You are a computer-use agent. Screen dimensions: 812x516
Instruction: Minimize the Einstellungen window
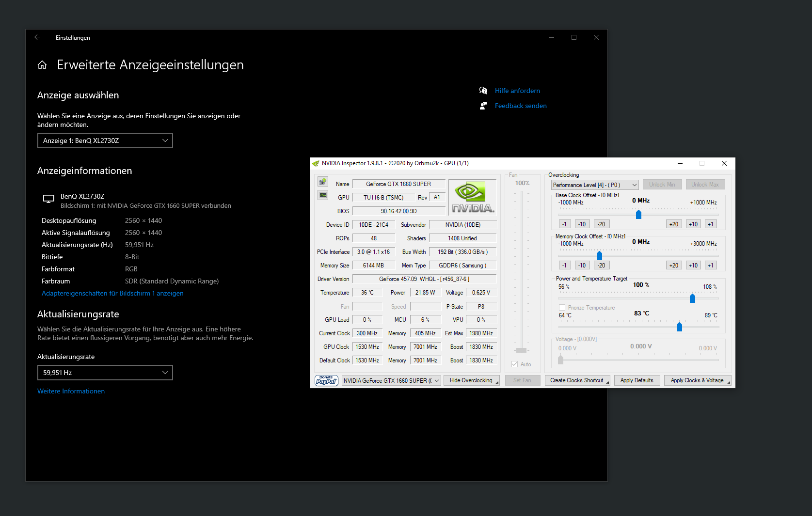click(x=552, y=37)
